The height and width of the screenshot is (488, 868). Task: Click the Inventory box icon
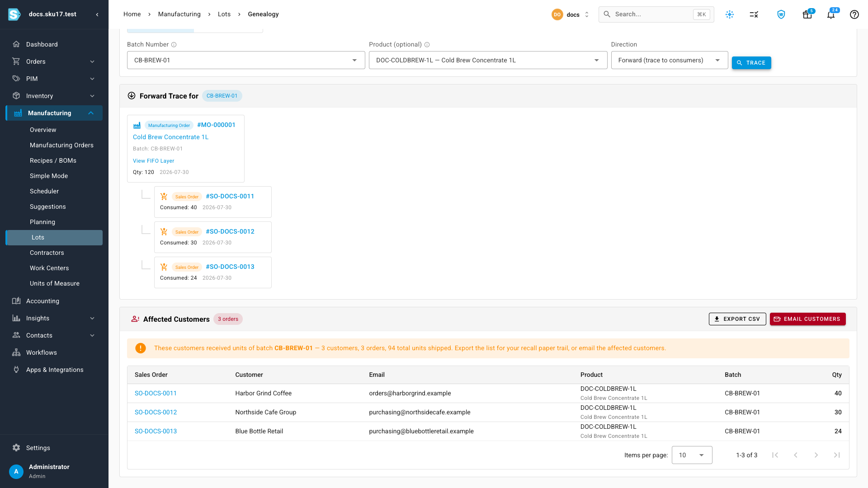point(16,96)
